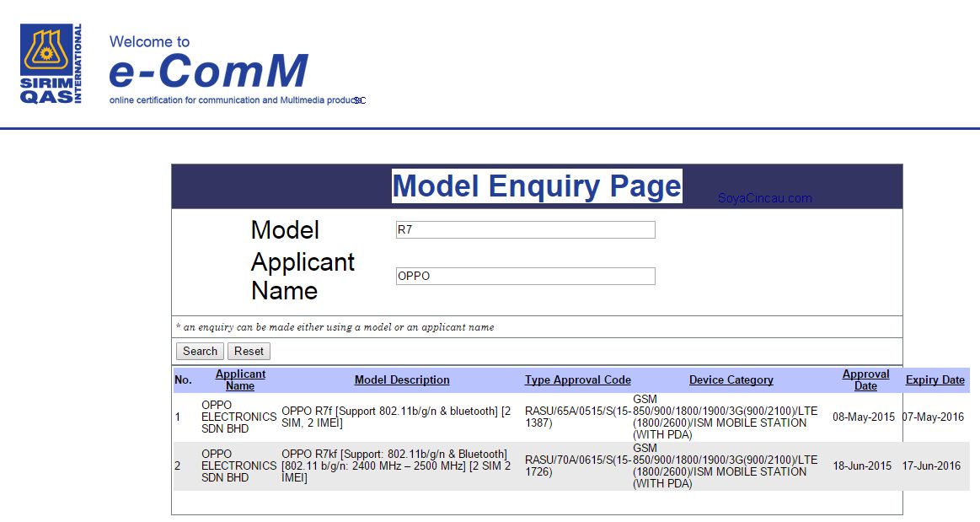Click the SIRIM QAS International logo
Screen dimensions: 980x522
[x=51, y=64]
